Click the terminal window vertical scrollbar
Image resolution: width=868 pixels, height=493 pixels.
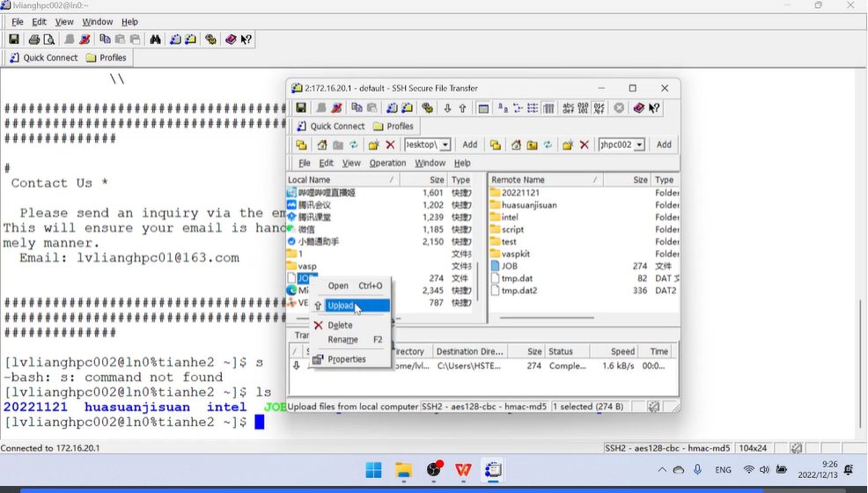(x=860, y=363)
